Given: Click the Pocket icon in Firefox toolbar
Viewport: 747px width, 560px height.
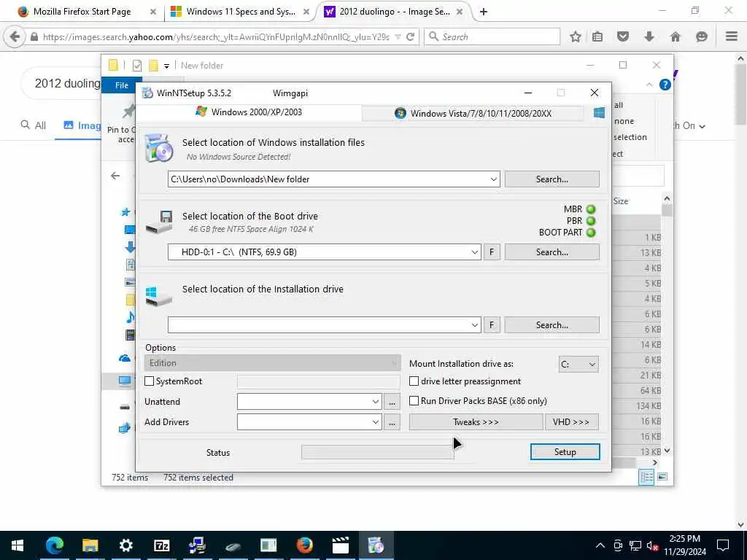Looking at the screenshot, I should (623, 36).
